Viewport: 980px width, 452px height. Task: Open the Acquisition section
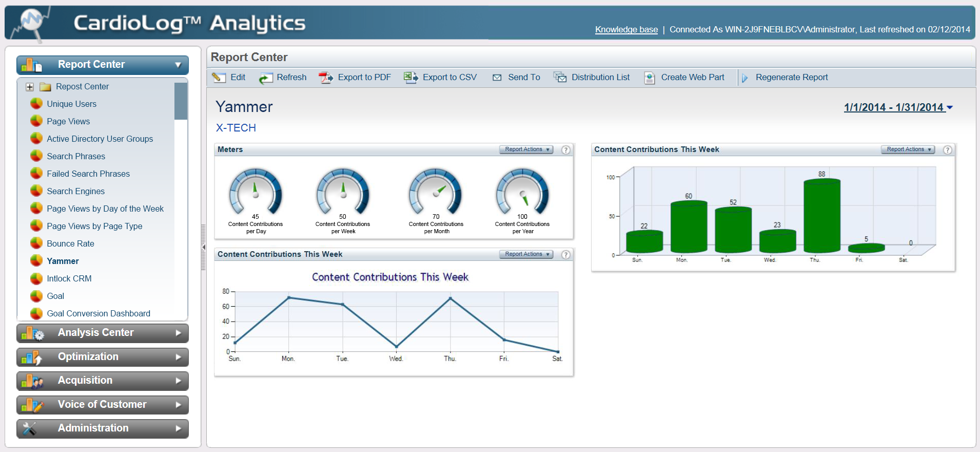103,381
